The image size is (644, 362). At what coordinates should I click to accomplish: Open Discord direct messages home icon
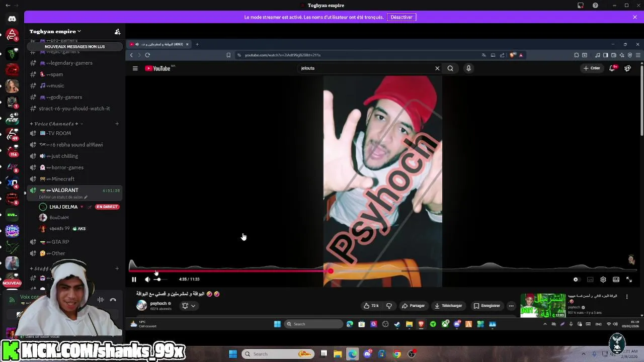point(12,19)
